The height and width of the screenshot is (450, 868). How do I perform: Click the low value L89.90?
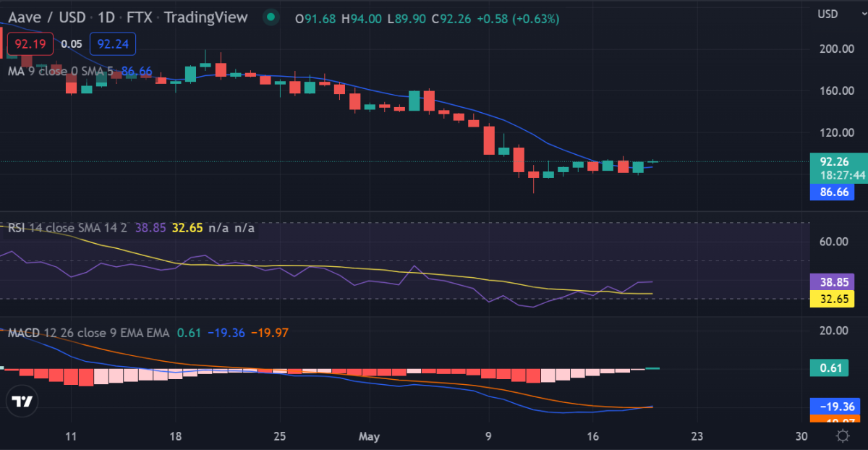tap(407, 19)
